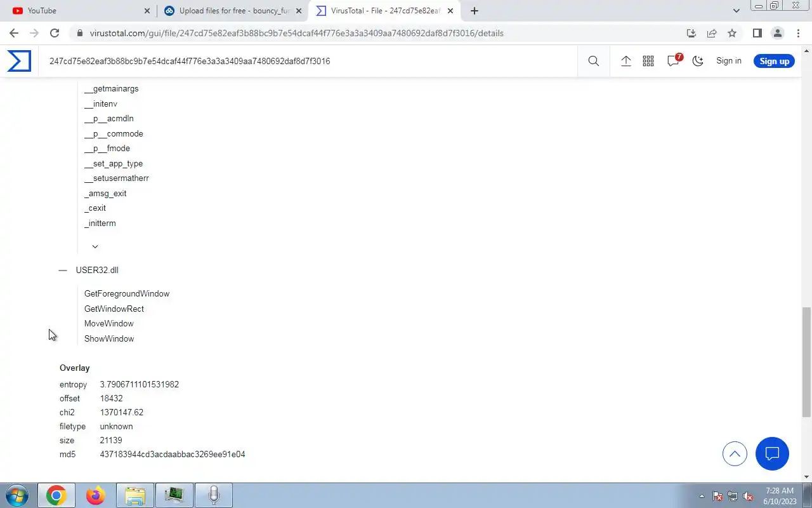This screenshot has height=508, width=812.
Task: Click the Overlay heading
Action: click(75, 368)
